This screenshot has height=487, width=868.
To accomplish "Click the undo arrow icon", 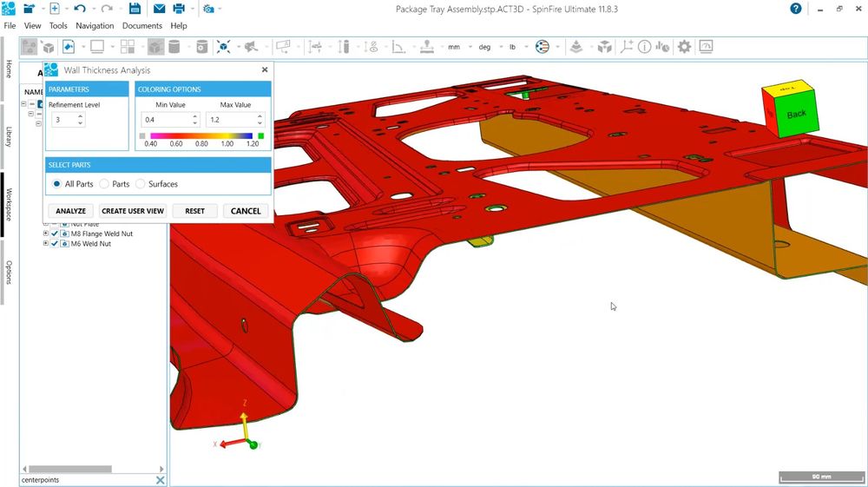I will pos(80,9).
